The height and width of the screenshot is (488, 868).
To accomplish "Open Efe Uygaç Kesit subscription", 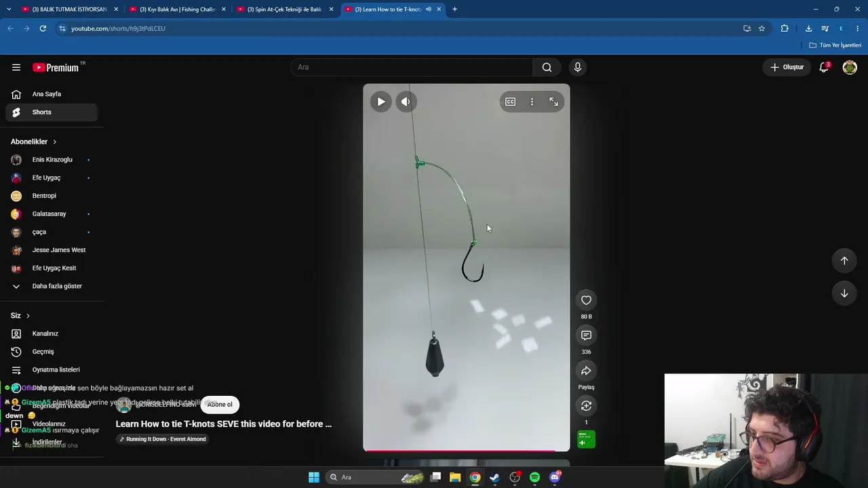I will coord(52,268).
